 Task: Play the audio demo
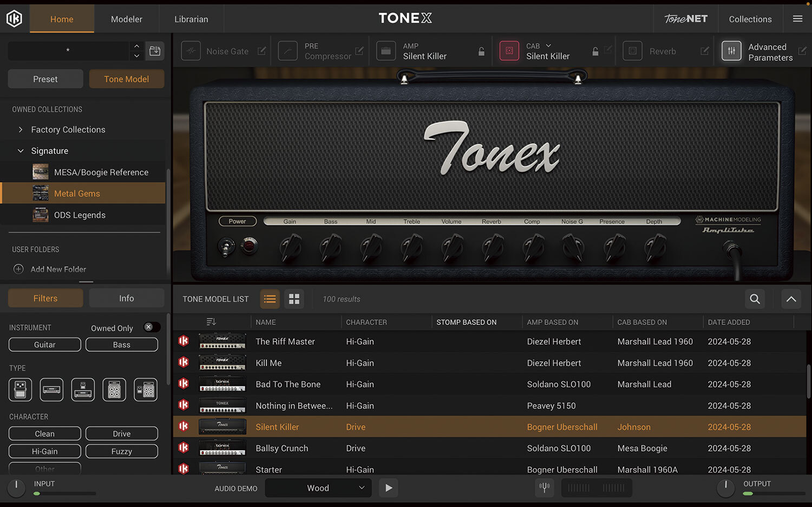point(389,488)
